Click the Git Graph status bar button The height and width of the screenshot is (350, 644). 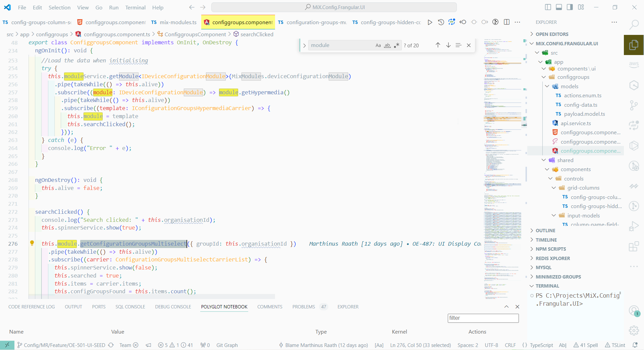[x=227, y=345]
